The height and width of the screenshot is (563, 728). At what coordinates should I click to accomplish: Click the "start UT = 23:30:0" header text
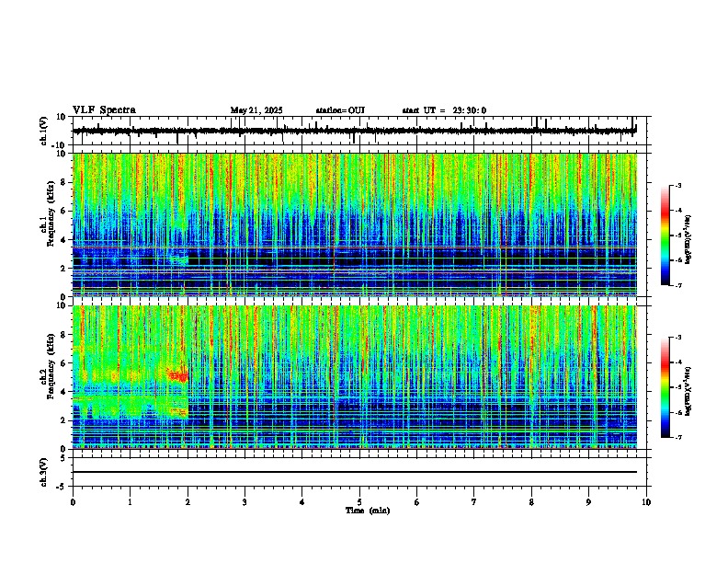[x=444, y=110]
